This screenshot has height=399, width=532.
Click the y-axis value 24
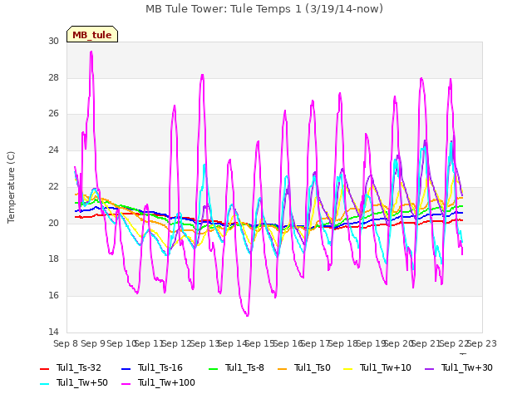[x=53, y=150]
